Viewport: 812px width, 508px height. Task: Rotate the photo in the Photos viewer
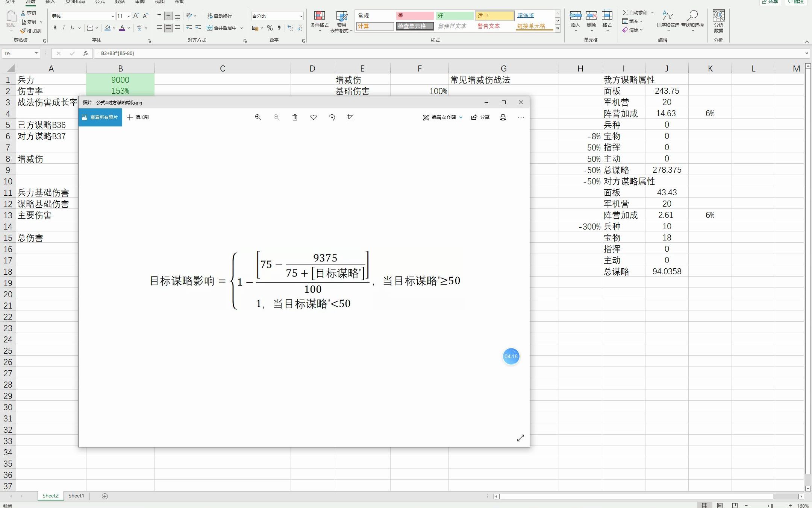click(332, 117)
